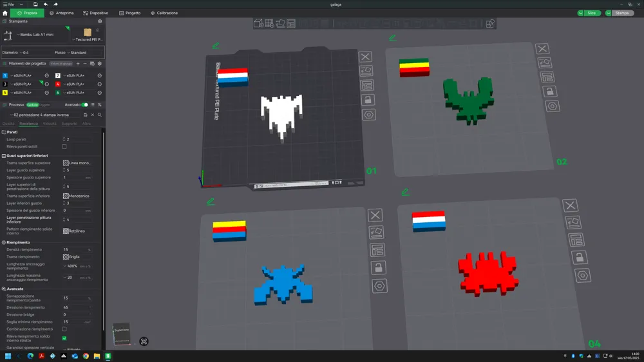Viewport: 644px width, 362px height.
Task: Remove a filament with the minus icon
Action: [85, 64]
